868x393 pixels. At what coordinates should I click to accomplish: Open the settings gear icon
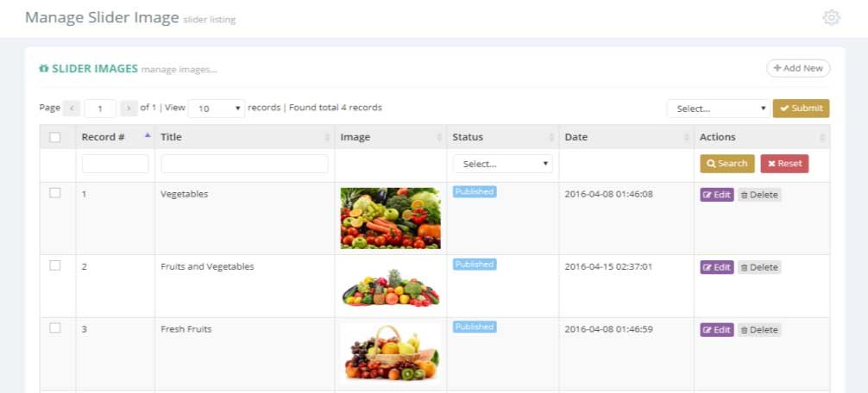click(x=832, y=18)
